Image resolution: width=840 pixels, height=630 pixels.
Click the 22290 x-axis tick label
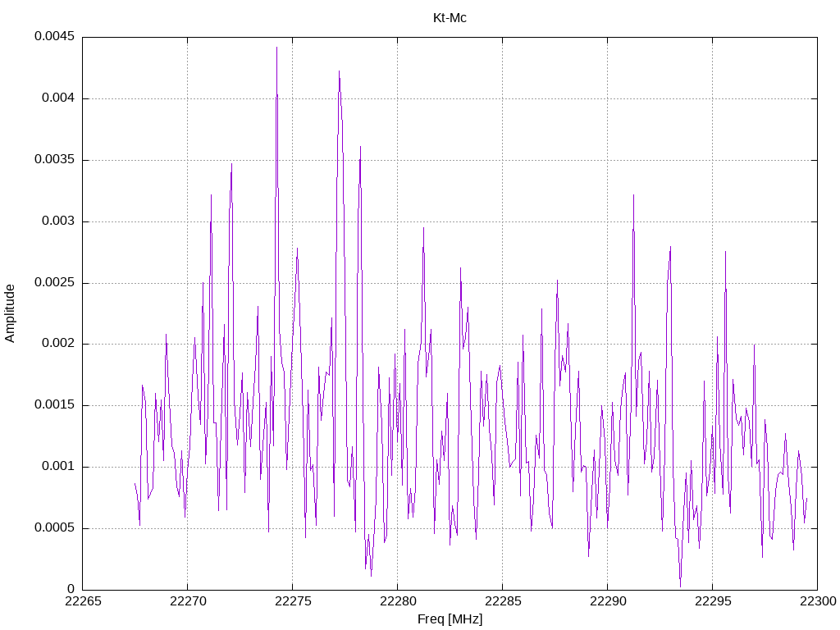[608, 601]
